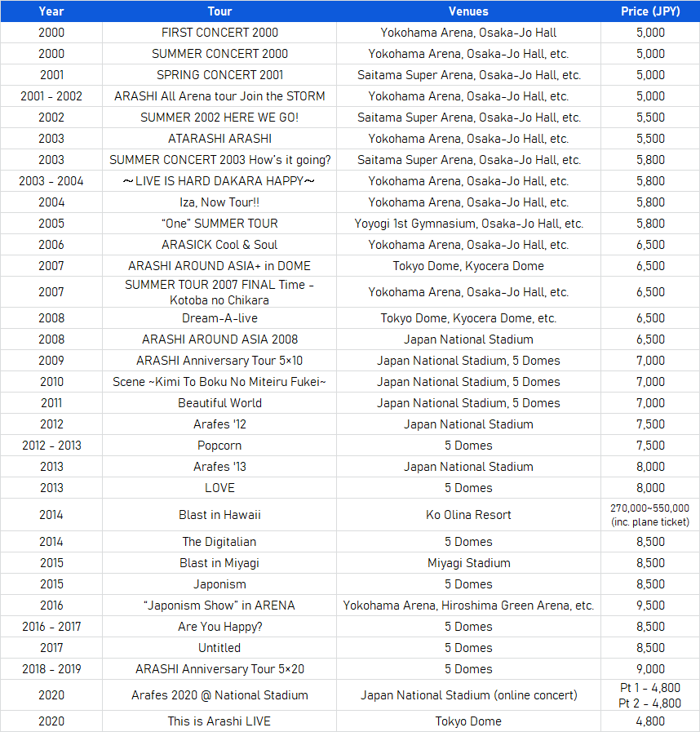This screenshot has height=732, width=700.
Task: Click the Price (JPY) column header
Action: click(x=650, y=11)
